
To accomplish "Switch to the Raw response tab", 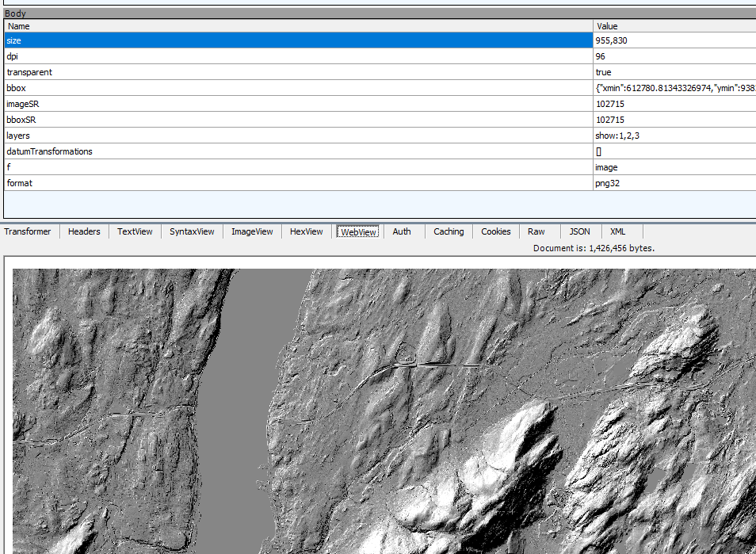I will [536, 231].
